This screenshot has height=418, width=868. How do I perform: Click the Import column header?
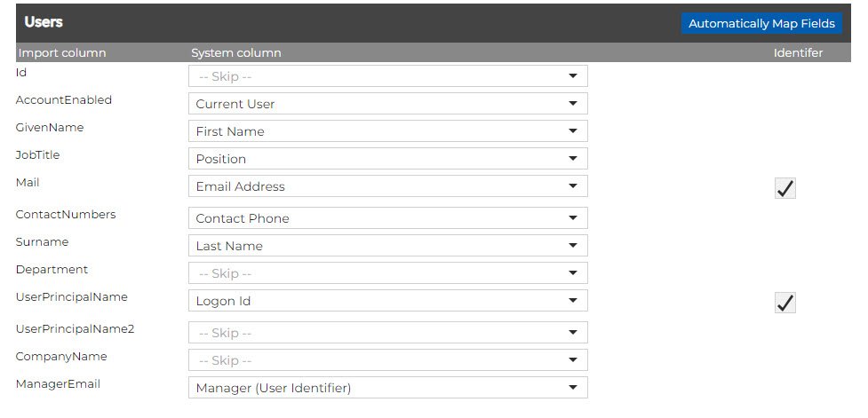62,52
